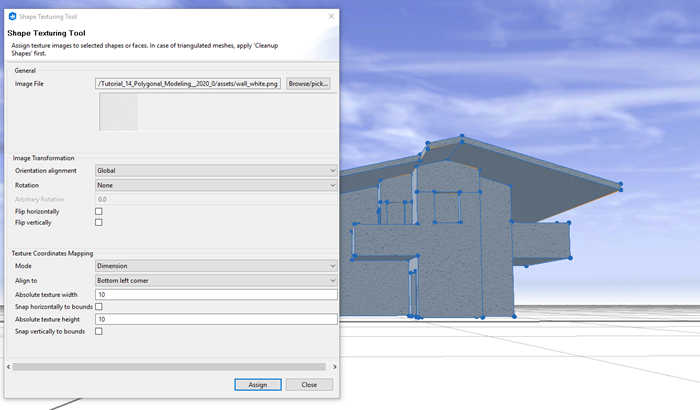Enable Snap horizontally to bounds

(x=99, y=306)
